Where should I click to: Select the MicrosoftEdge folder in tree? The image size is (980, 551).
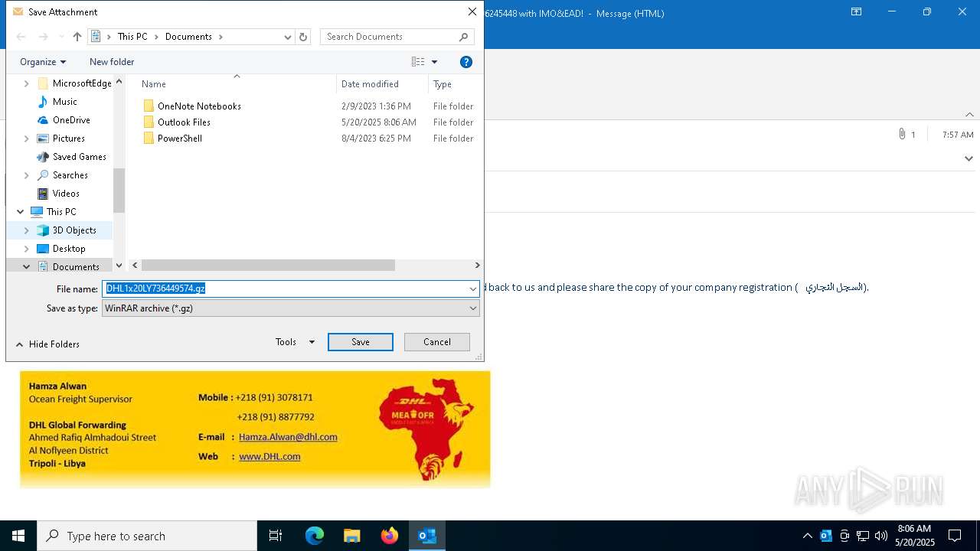73,83
